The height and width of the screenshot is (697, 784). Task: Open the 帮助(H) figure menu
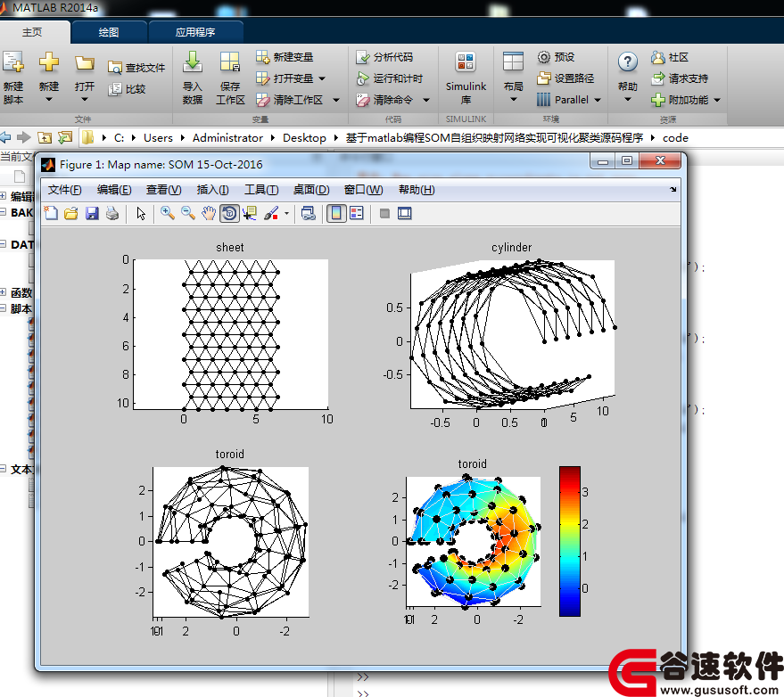[x=417, y=190]
